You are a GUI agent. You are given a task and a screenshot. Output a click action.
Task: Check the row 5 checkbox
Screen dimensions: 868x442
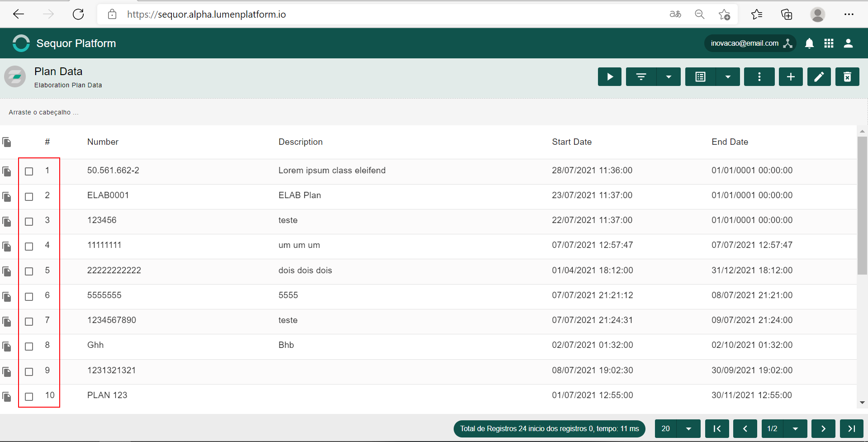(29, 271)
